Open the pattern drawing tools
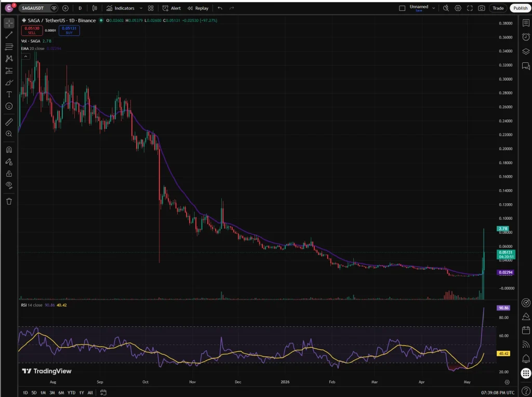 [x=9, y=58]
